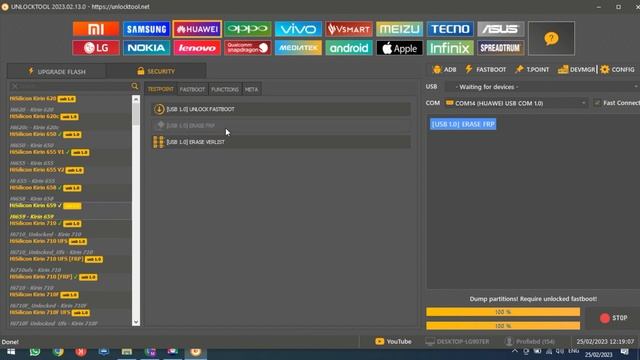640x360 pixels.
Task: Select the Lenovo brand logo
Action: (x=197, y=48)
